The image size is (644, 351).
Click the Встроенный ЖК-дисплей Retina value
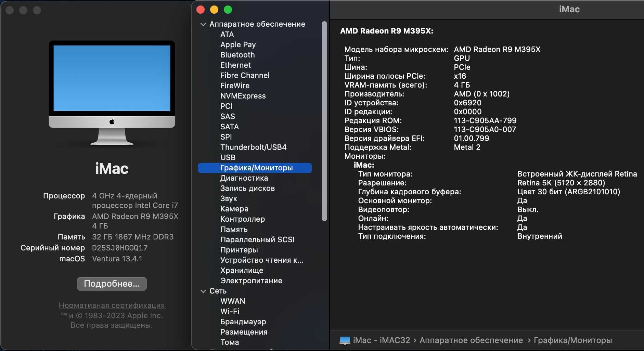(x=577, y=174)
